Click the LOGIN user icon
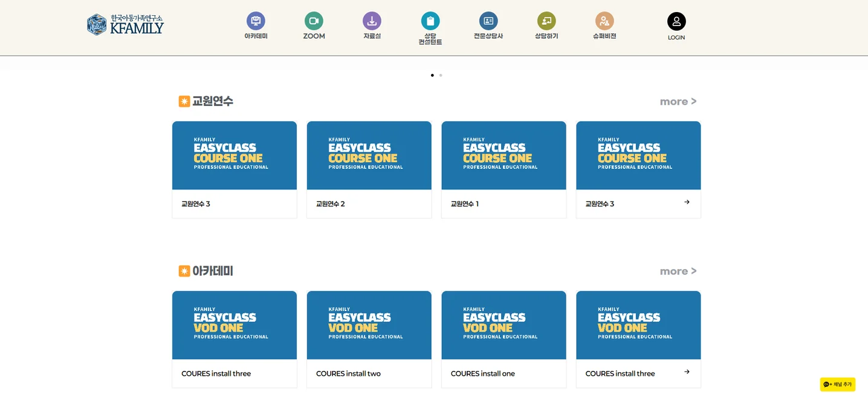The width and height of the screenshot is (868, 403). click(x=676, y=21)
